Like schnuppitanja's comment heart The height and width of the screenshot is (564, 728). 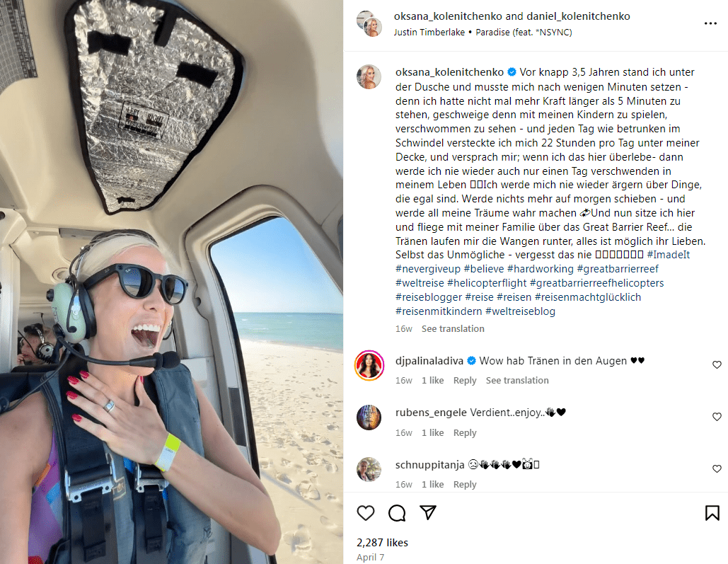click(x=717, y=468)
